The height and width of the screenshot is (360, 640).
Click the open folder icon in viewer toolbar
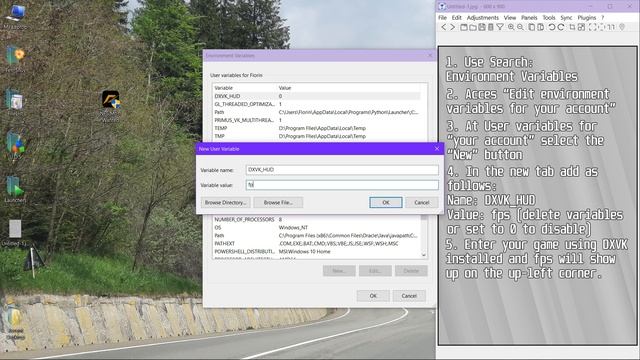pyautogui.click(x=473, y=27)
